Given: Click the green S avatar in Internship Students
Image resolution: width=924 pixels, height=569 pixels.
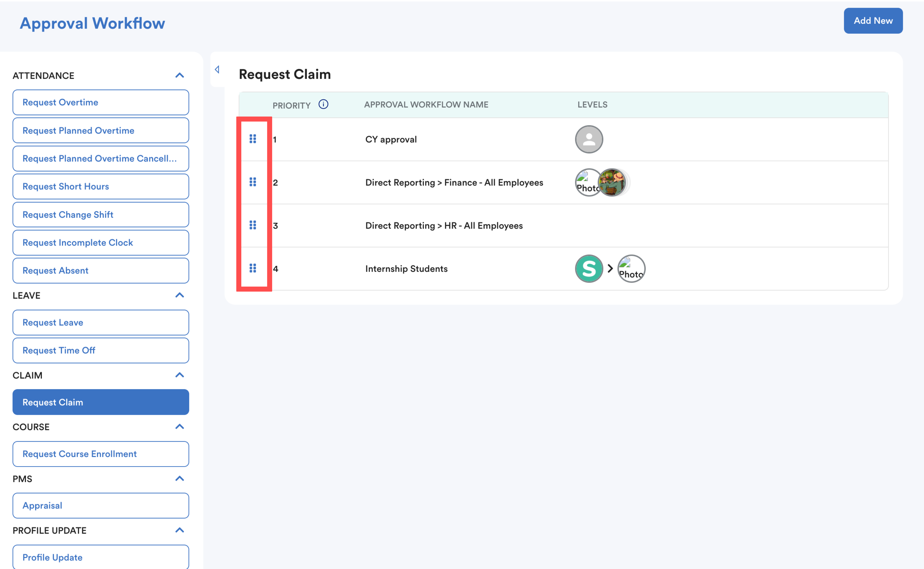Looking at the screenshot, I should [x=589, y=269].
